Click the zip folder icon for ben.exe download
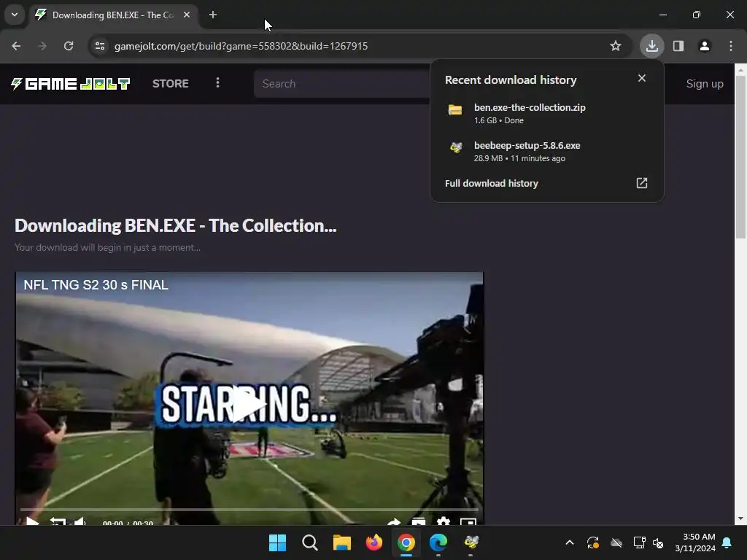 [455, 110]
